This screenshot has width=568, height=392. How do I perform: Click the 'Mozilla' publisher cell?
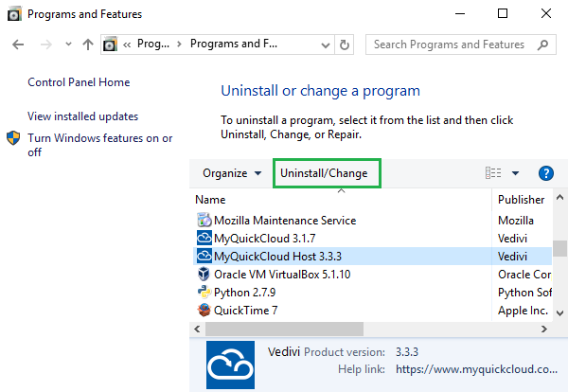[516, 221]
